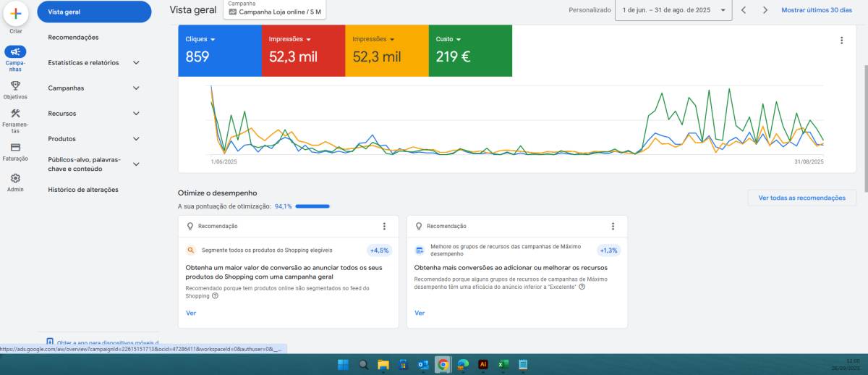
Task: Open Cliques metric dropdown
Action: coord(200,39)
